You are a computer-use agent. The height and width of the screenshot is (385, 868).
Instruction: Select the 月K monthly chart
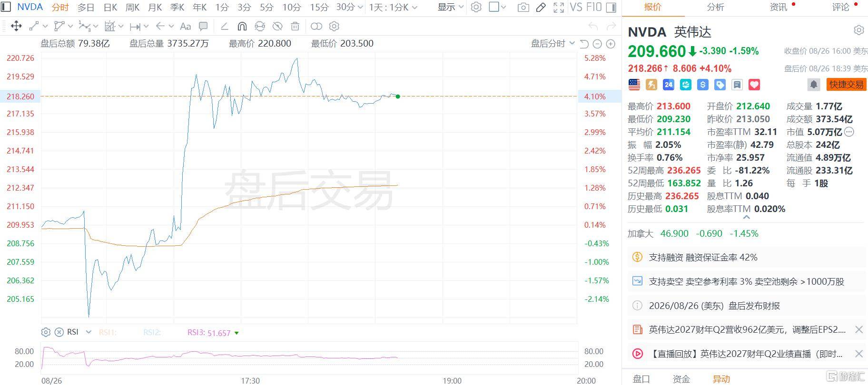155,7
